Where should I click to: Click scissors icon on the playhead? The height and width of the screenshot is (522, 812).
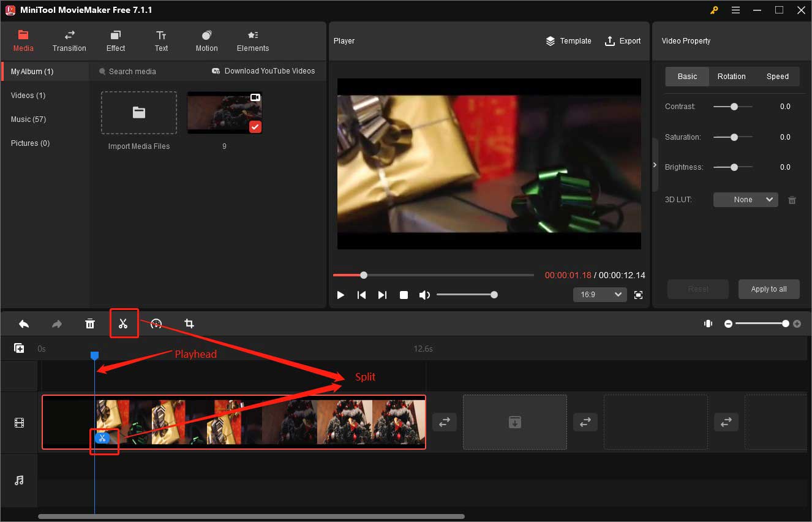pyautogui.click(x=102, y=437)
